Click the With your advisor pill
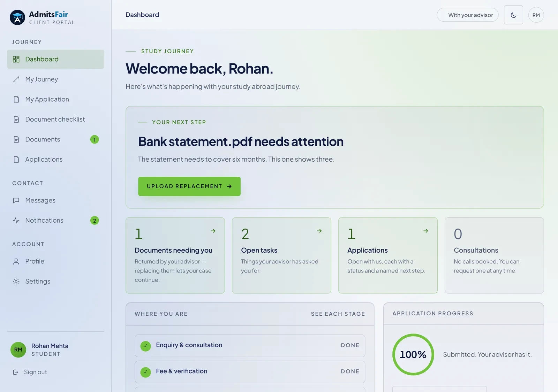This screenshot has width=558, height=392. coord(468,15)
